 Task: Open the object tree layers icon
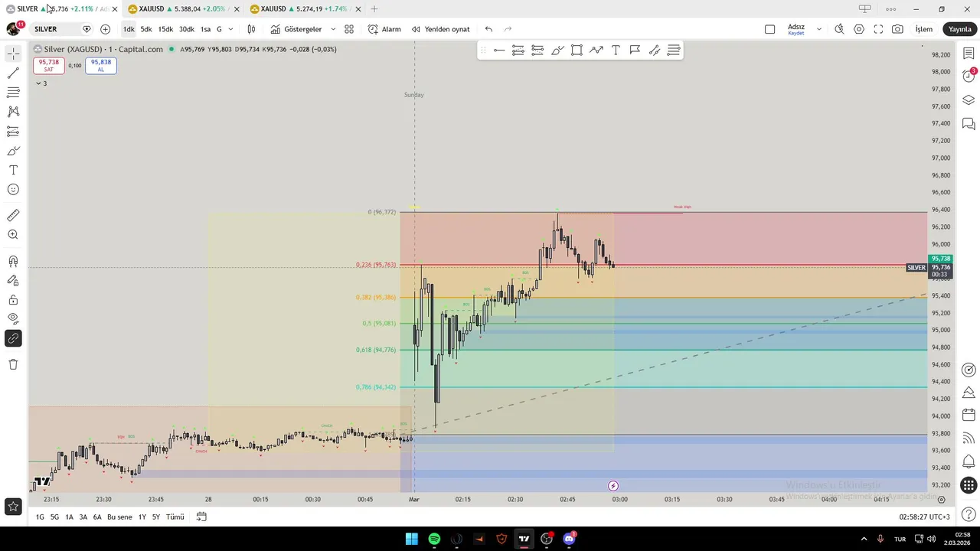coord(969,100)
